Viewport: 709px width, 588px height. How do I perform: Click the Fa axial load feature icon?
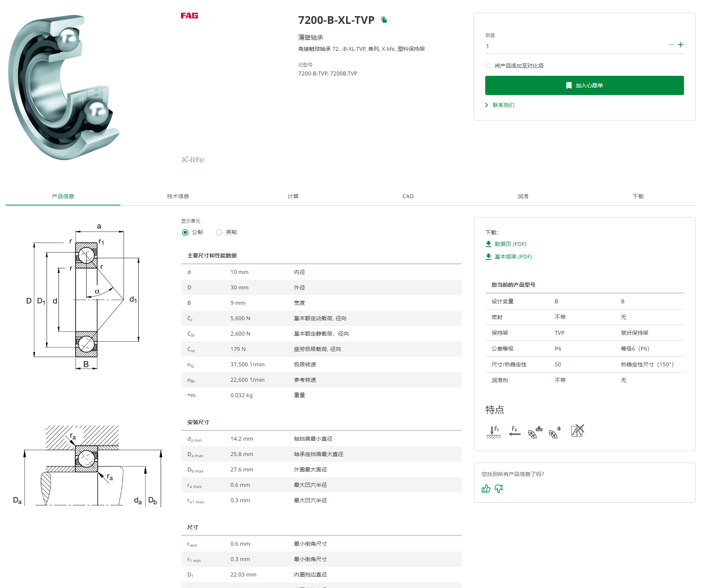pyautogui.click(x=514, y=431)
